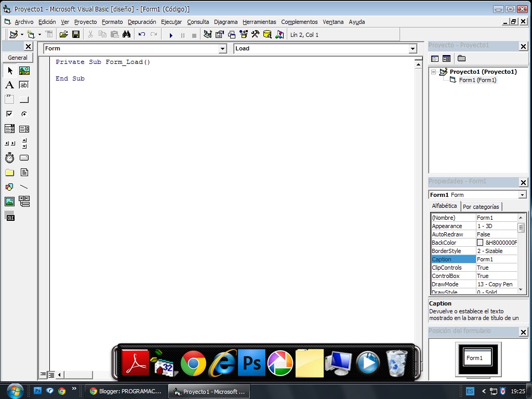Open the object dropdown showing Form
This screenshot has width=532, height=399.
[222, 48]
